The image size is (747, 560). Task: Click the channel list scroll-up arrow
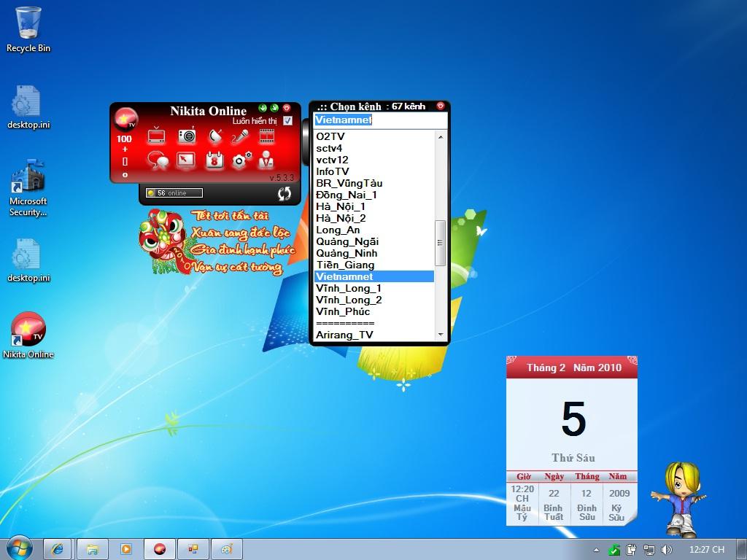coord(441,137)
